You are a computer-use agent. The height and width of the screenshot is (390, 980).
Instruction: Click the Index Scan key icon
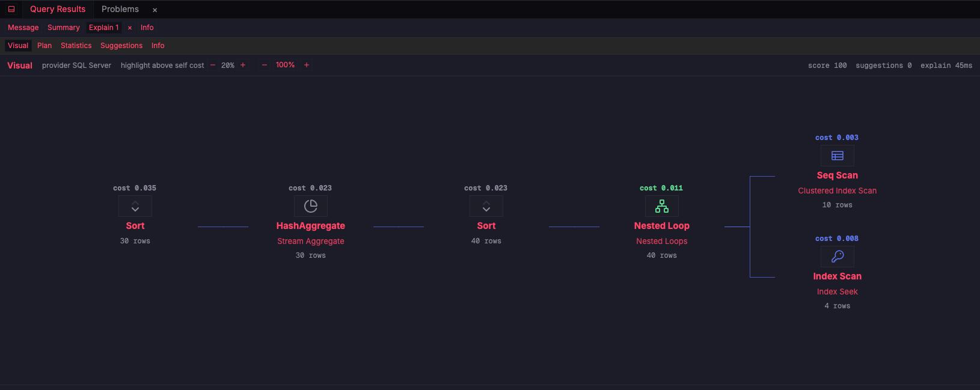[x=838, y=257]
